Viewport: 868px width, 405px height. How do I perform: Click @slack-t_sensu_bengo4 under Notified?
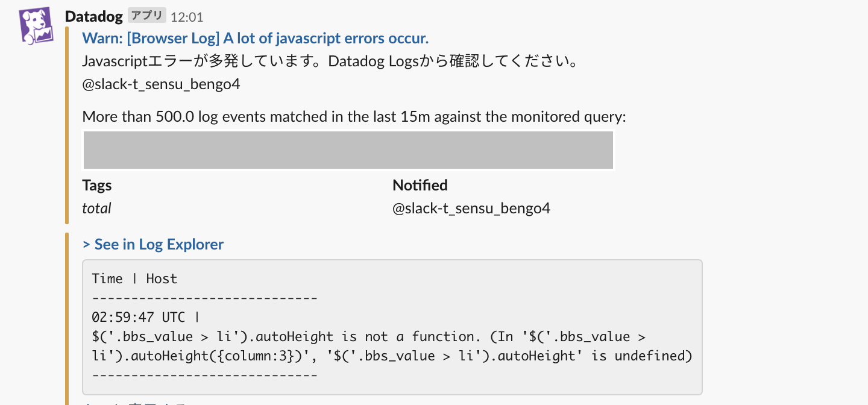pyautogui.click(x=471, y=209)
